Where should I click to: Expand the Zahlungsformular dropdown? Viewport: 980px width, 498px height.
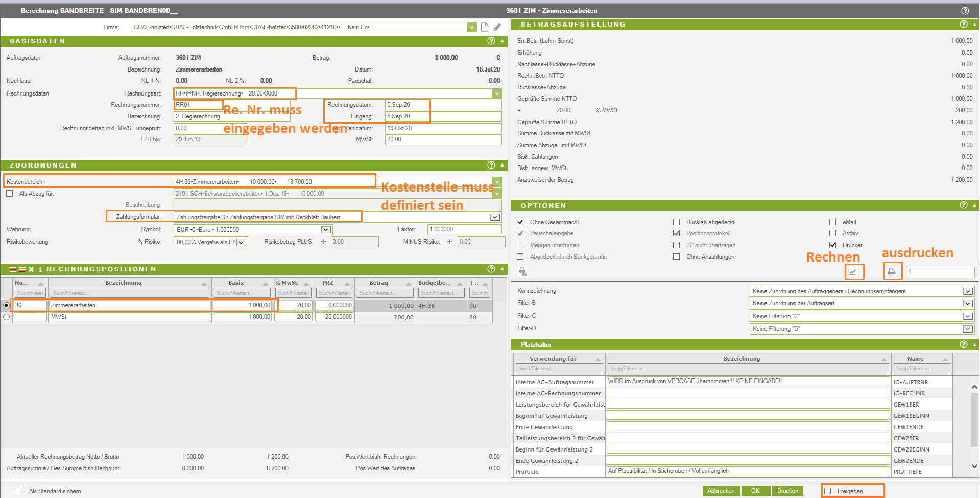(x=494, y=217)
